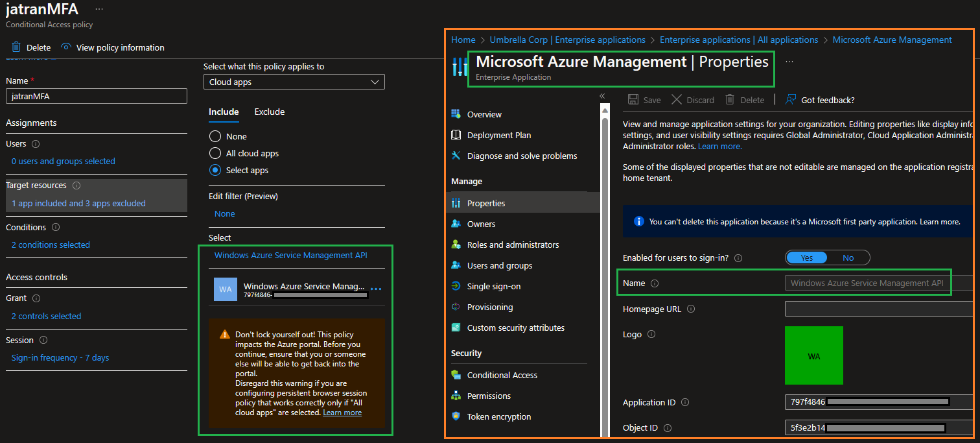Screen dimensions: 980x443
Task: Switch to the Include tab
Action: pos(224,112)
